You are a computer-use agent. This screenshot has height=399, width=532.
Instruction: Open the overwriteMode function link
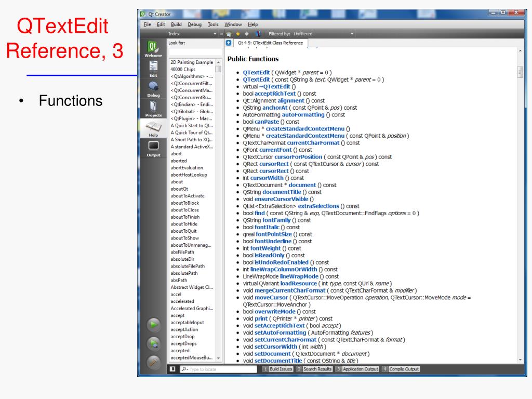tap(275, 312)
